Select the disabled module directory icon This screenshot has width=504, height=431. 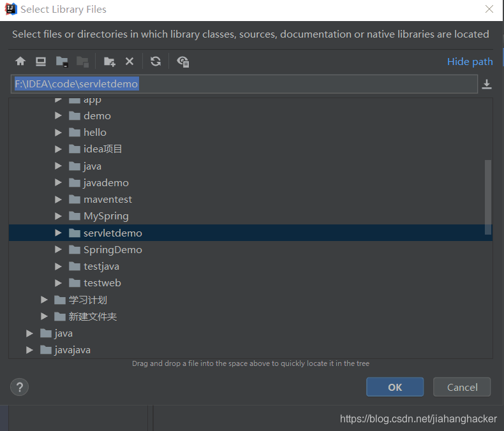(82, 61)
